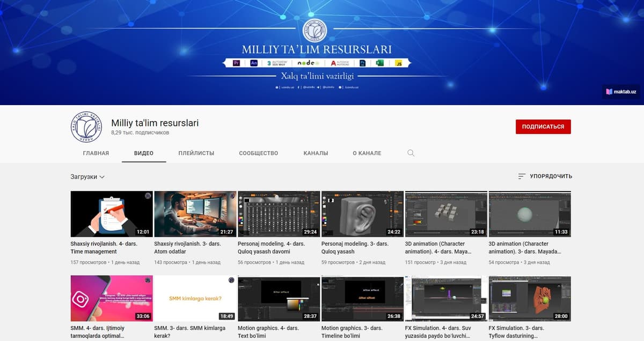
Task: Open the Atom odatlar video thumbnail
Action: [x=195, y=214]
